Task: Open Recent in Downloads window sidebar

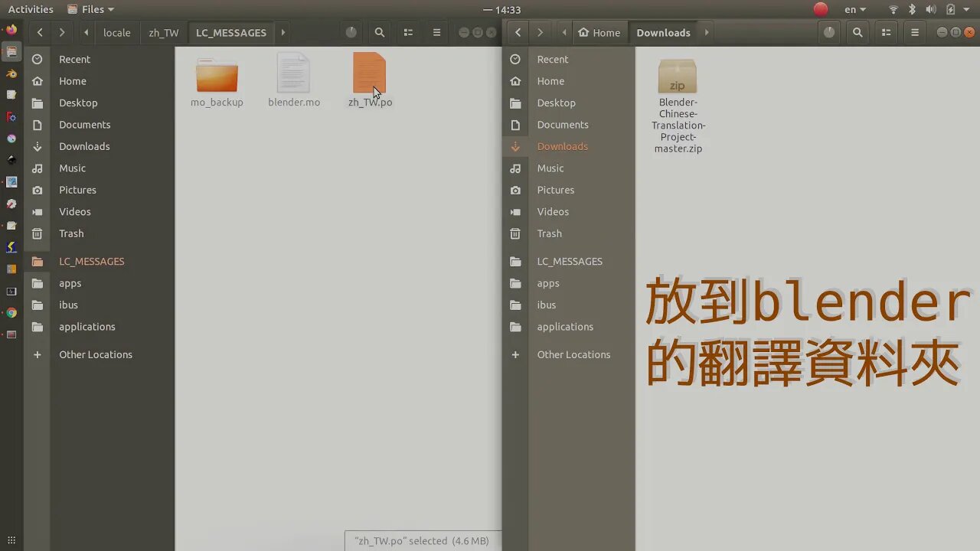Action: 569,59
